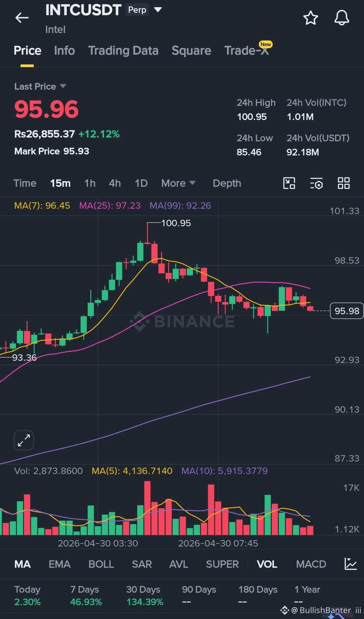
Task: Open price alerts using bell icon
Action: coord(341,18)
